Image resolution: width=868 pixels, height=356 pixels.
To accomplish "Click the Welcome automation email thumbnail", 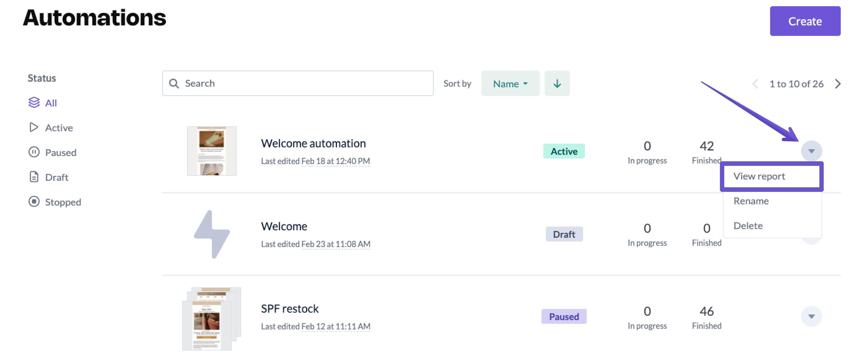I will pyautogui.click(x=212, y=151).
